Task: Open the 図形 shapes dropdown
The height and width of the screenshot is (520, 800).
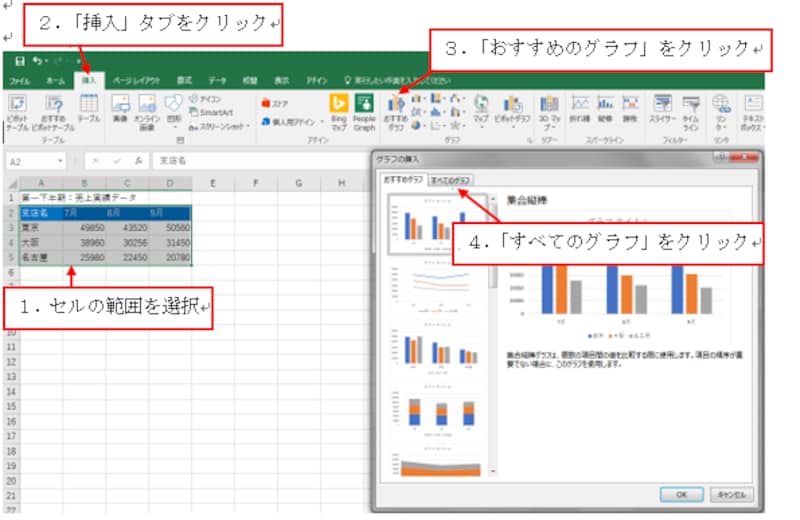Action: point(174,111)
